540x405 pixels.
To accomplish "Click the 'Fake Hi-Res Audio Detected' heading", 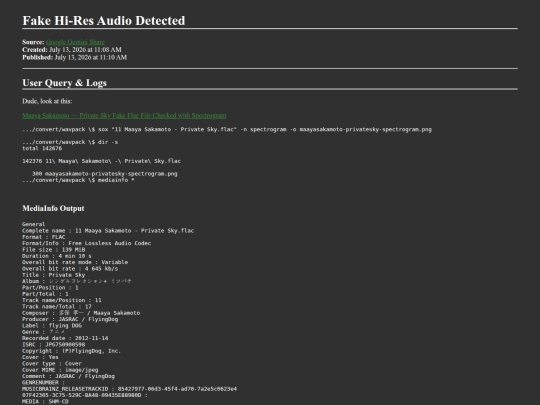I will (x=104, y=21).
